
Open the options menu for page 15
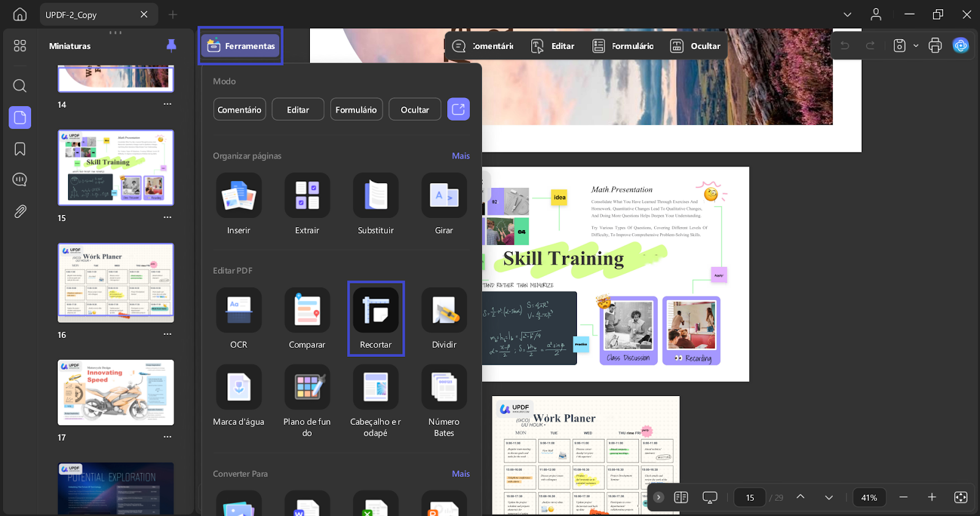click(x=168, y=217)
